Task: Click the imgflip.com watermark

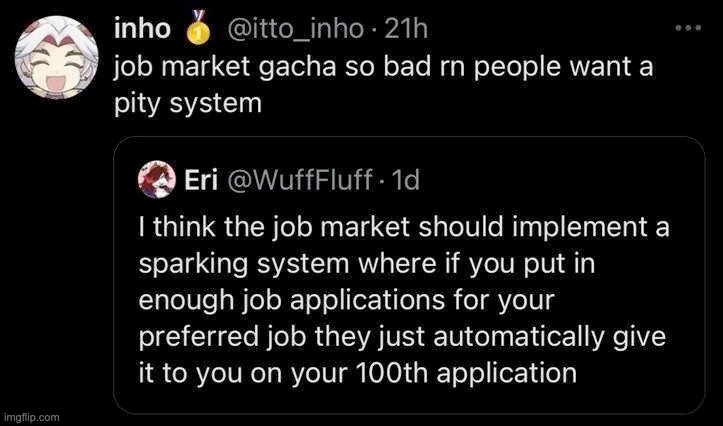Action: tap(32, 416)
